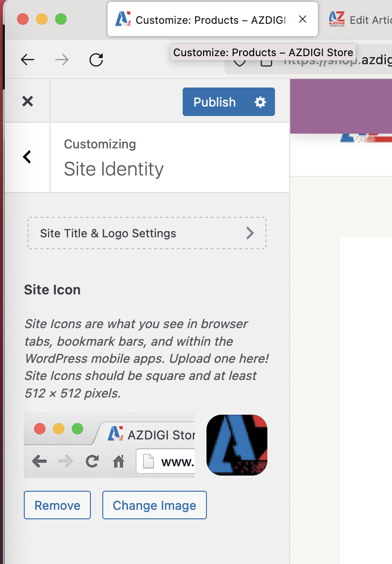
Task: Reload the page using the refresh icon
Action: point(96,59)
